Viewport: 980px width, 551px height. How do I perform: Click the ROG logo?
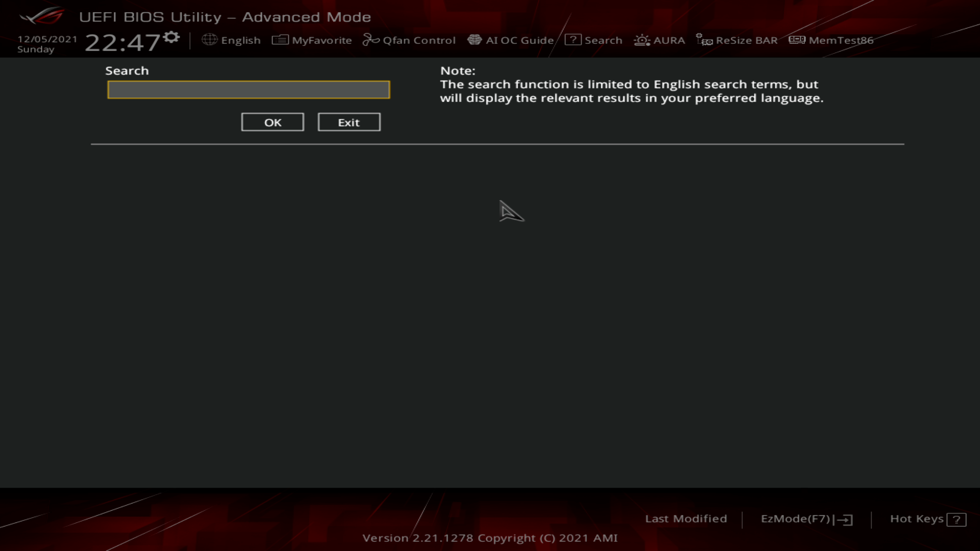(x=42, y=16)
